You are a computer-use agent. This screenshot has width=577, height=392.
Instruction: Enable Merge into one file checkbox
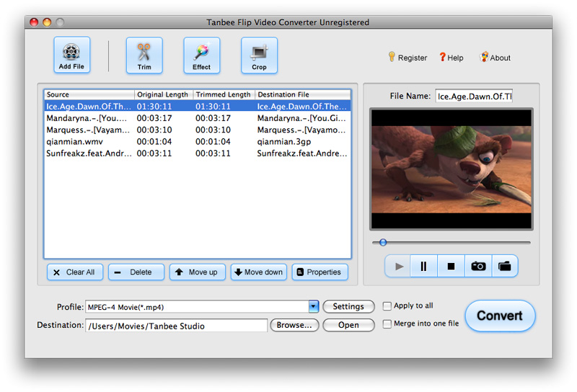coord(387,324)
